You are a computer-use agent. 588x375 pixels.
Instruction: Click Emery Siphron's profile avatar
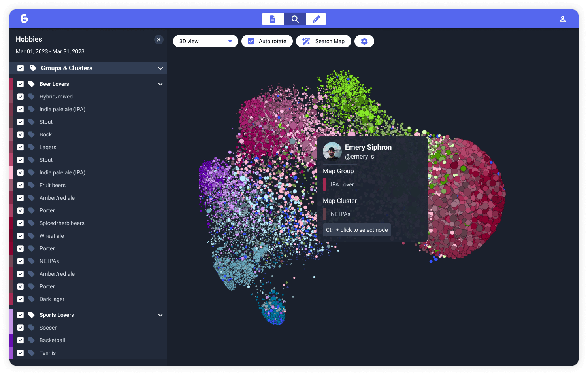332,151
